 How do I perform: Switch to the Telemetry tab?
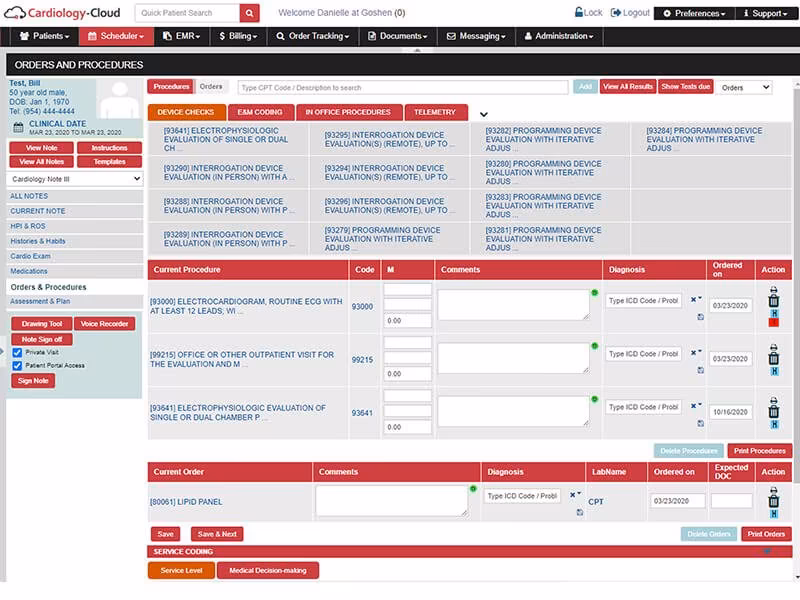435,112
